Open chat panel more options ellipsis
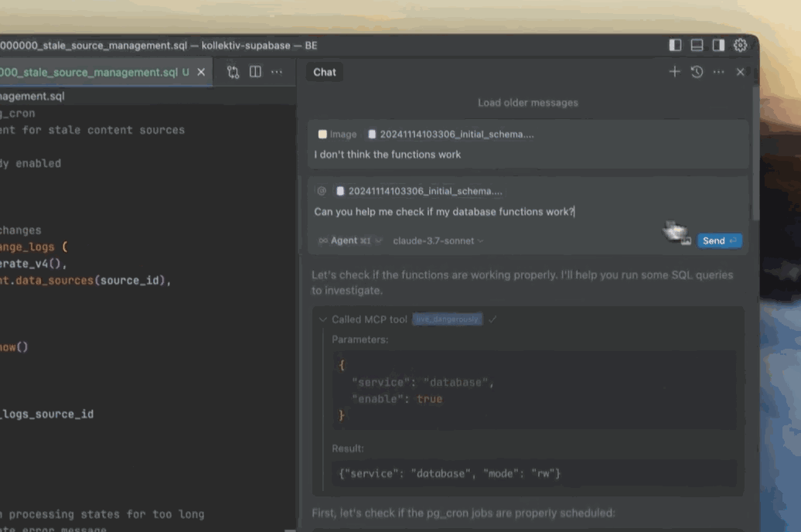 (x=718, y=72)
